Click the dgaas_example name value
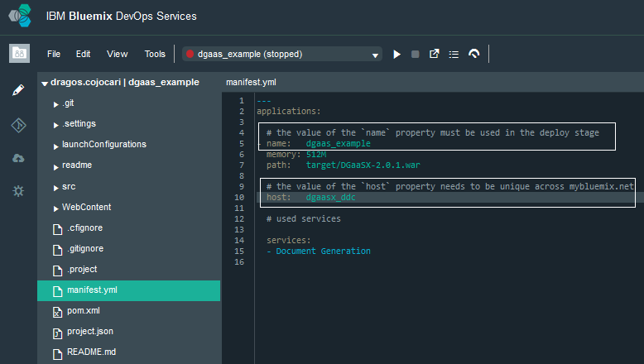The width and height of the screenshot is (644, 364). point(338,143)
